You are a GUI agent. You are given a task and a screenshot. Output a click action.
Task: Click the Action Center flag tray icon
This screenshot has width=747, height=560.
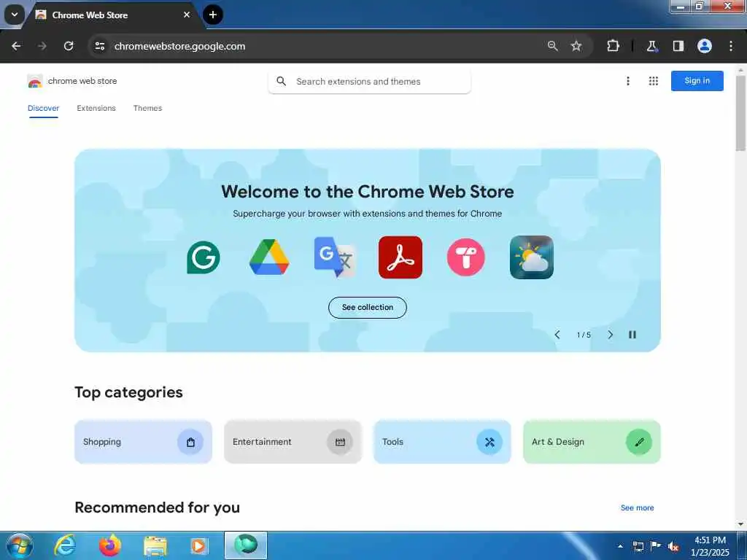656,546
